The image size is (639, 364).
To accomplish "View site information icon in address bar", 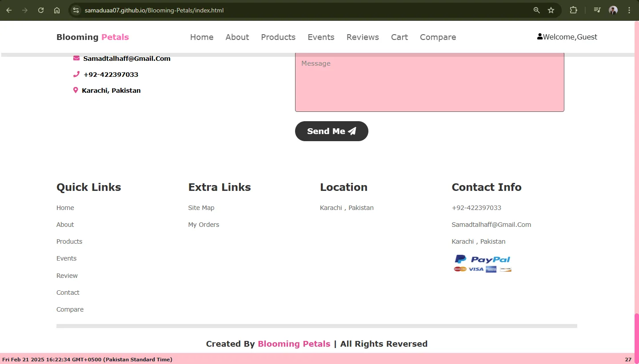I will 76,10.
